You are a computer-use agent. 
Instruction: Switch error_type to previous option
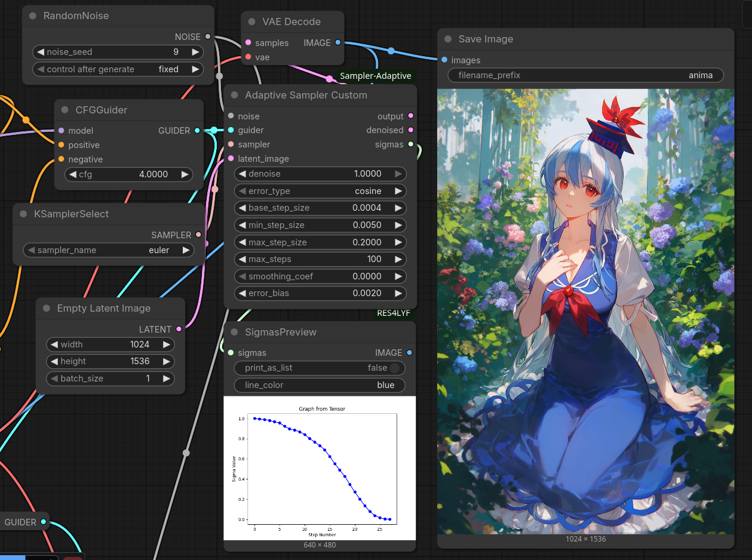[x=241, y=191]
